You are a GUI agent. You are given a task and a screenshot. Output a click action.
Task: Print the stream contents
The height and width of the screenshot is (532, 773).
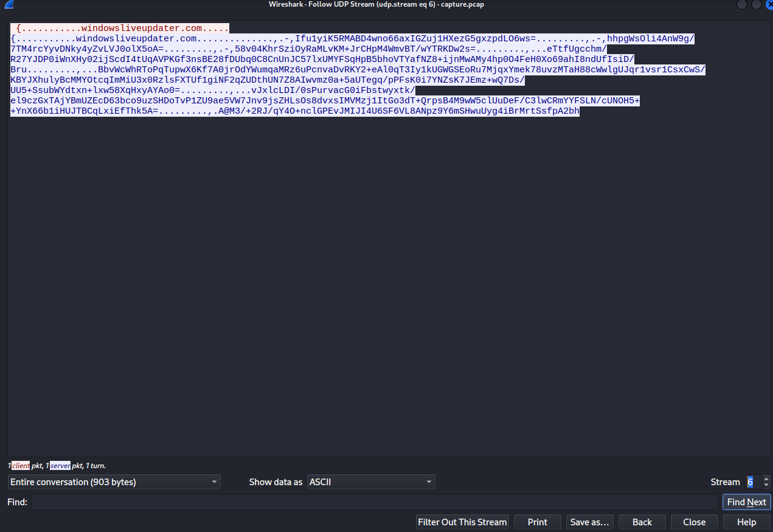(x=537, y=522)
